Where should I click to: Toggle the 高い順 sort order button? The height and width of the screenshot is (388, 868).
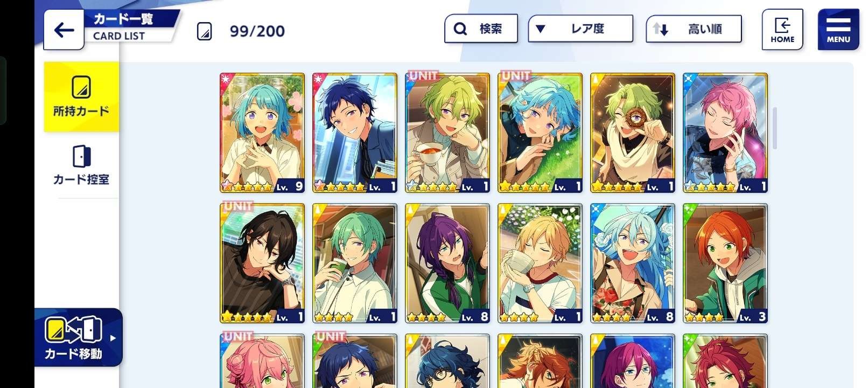pos(694,29)
